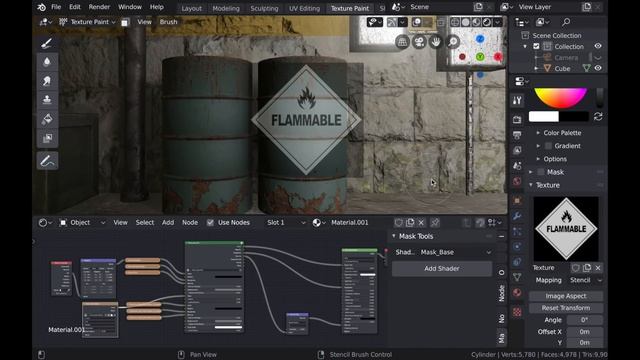Image resolution: width=640 pixels, height=360 pixels.
Task: Open the Shader Mask_Base dropdown
Action: click(x=456, y=252)
